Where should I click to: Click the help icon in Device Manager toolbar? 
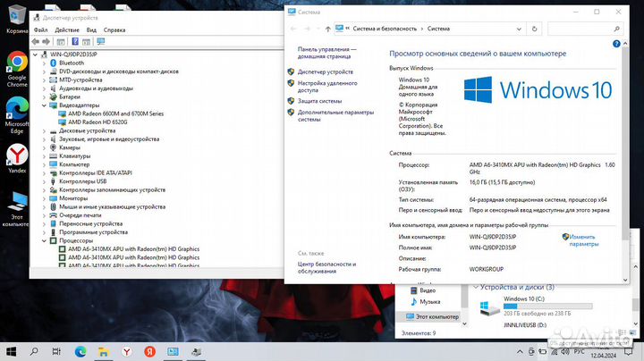[75, 41]
